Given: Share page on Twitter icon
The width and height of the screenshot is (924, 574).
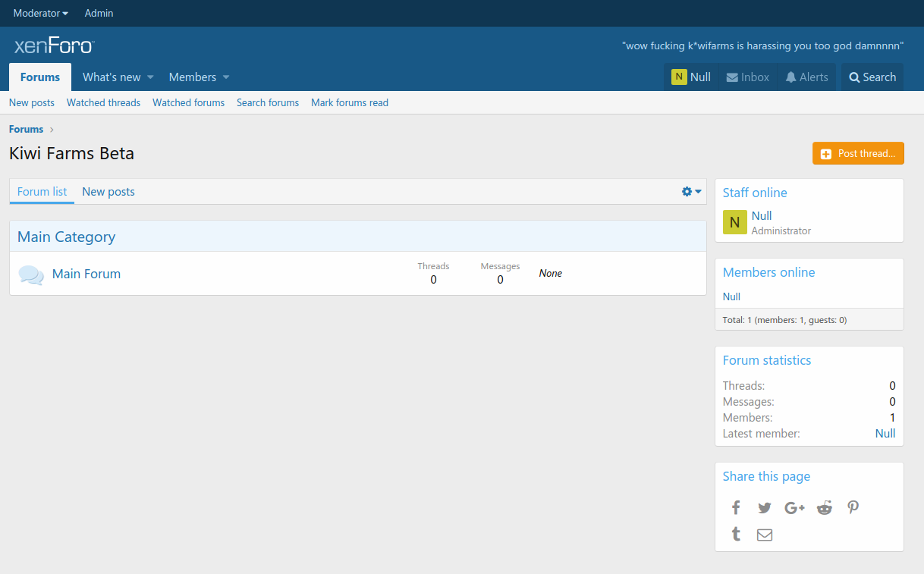Looking at the screenshot, I should pyautogui.click(x=765, y=508).
